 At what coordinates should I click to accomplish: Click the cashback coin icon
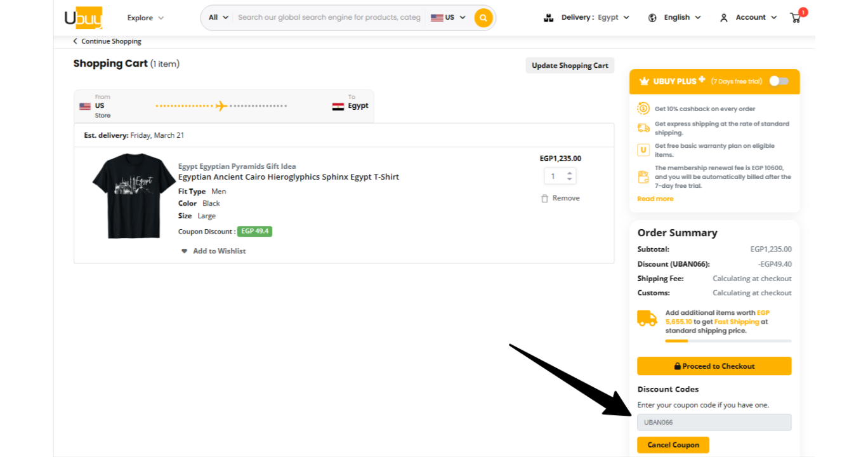click(643, 109)
